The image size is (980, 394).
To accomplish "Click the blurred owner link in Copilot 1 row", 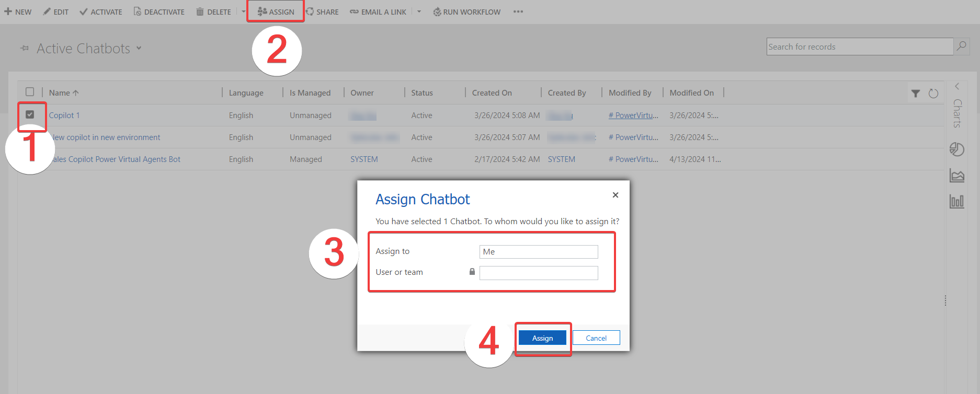I will pos(363,115).
